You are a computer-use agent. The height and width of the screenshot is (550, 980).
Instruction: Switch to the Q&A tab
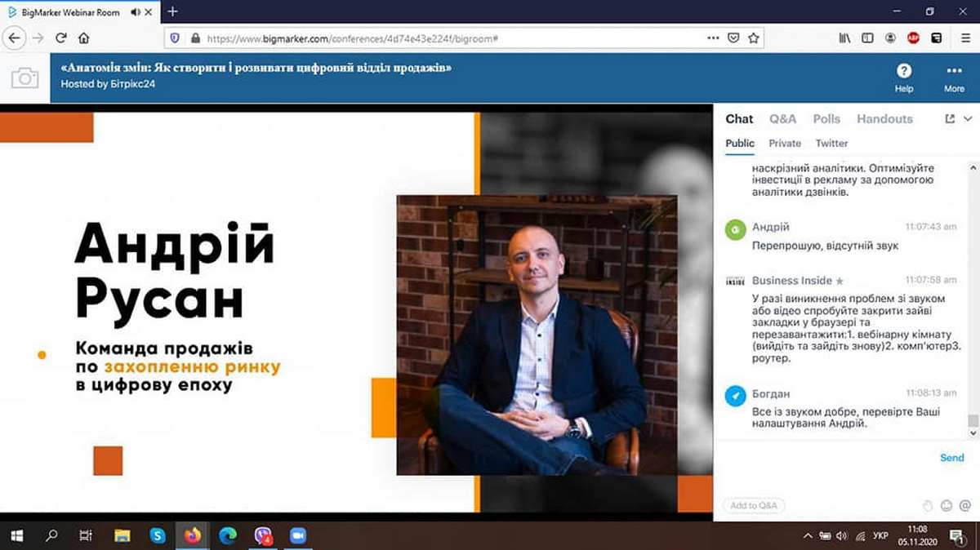(782, 119)
